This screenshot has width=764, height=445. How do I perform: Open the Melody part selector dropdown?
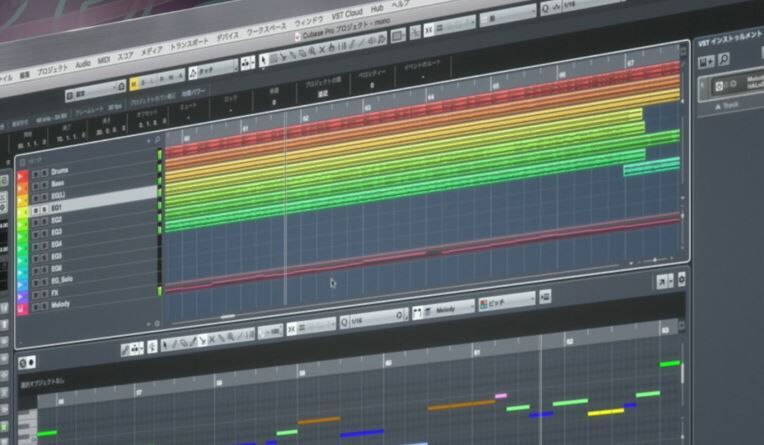pos(443,310)
